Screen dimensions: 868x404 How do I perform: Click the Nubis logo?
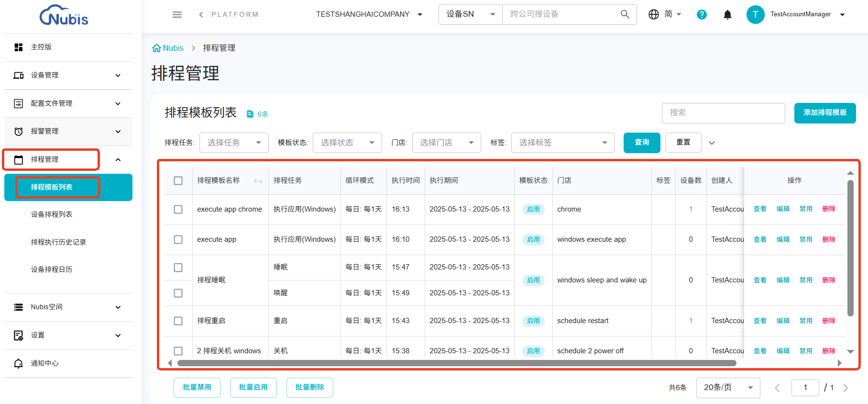click(x=64, y=15)
